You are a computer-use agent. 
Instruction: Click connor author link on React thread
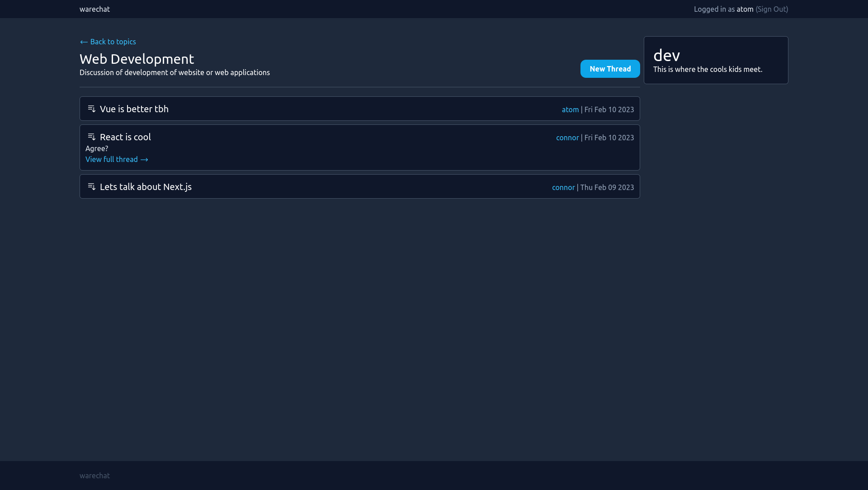(567, 138)
